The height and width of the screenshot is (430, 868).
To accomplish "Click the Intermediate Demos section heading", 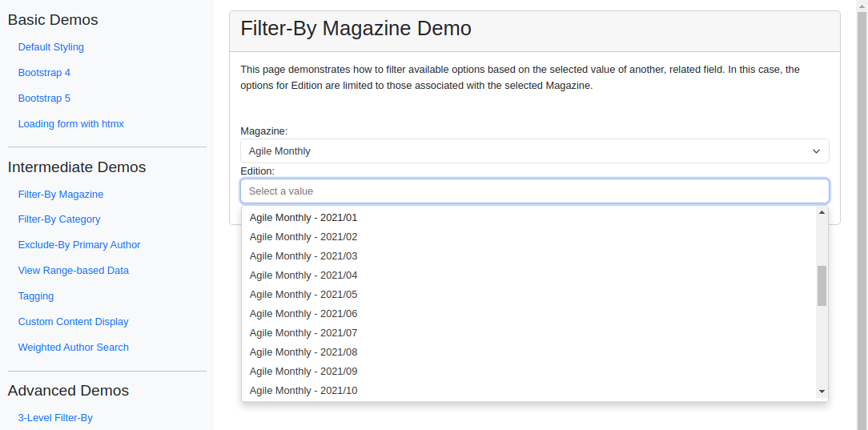I will [77, 167].
